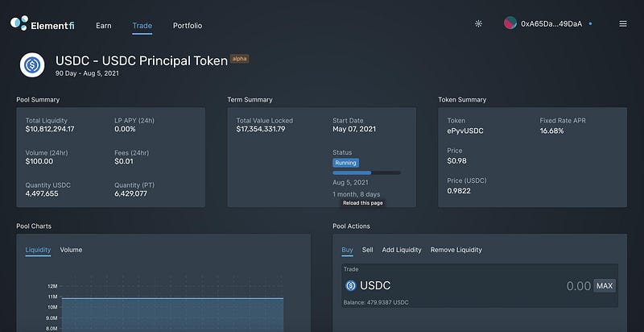This screenshot has width=644, height=332.
Task: Click Price (USDC) value 0.9822
Action: (459, 191)
